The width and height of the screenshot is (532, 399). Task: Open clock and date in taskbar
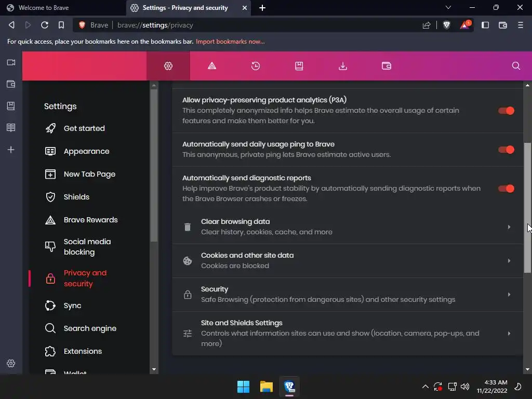tap(493, 387)
